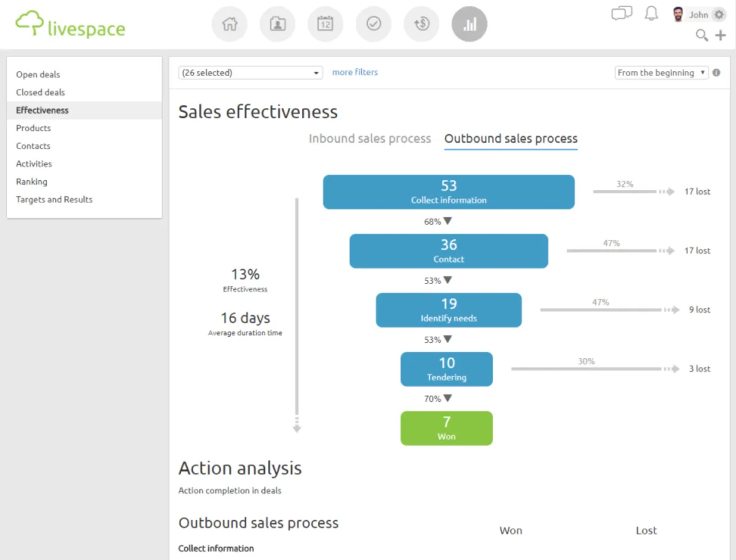736x560 pixels.
Task: Open Closed deals in the sidebar
Action: pyautogui.click(x=40, y=93)
